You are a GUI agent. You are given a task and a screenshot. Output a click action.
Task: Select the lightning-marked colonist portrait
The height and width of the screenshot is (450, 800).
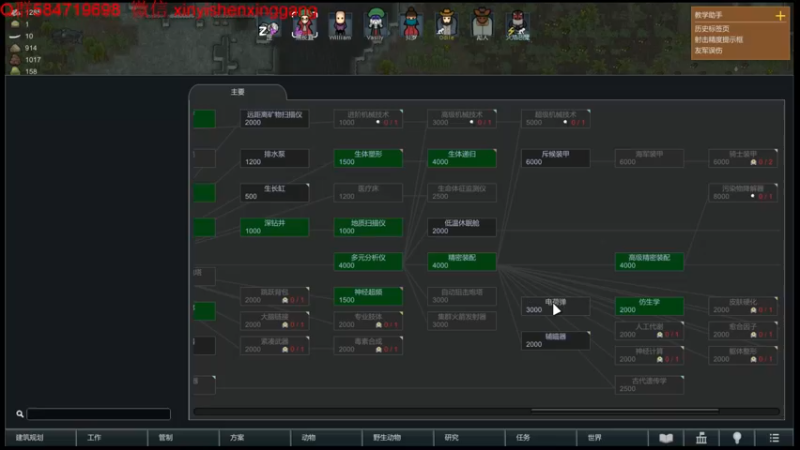(x=517, y=26)
